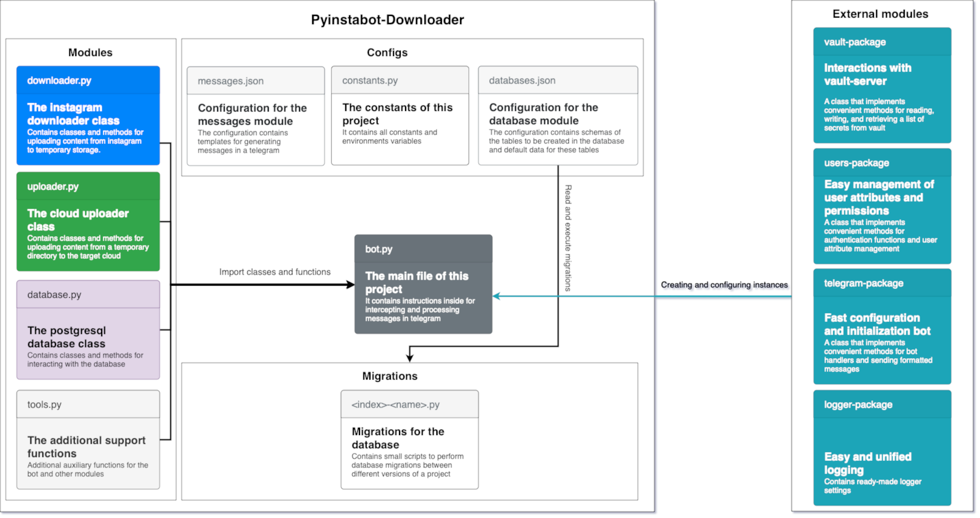The image size is (980, 518).
Task: Select the tools.py header
Action: 88,404
